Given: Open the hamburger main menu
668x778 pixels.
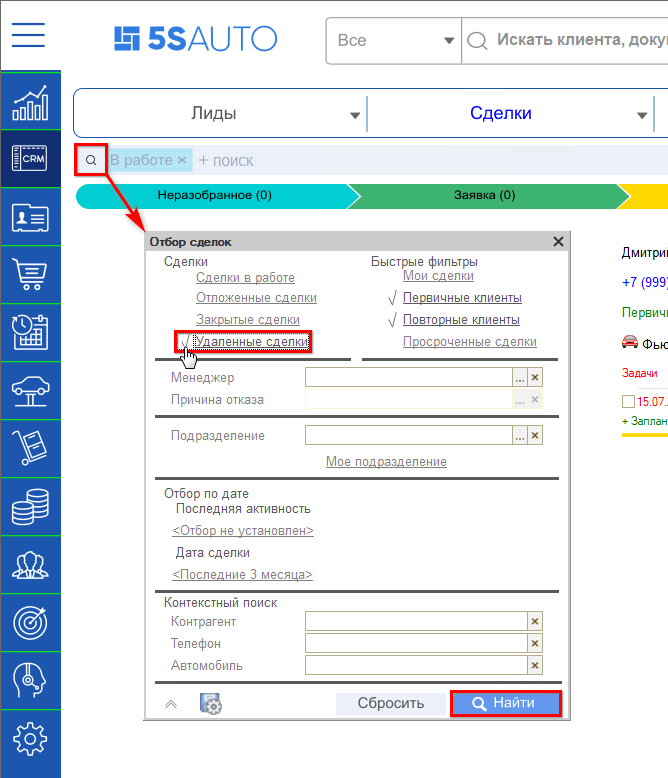Looking at the screenshot, I should [x=29, y=35].
